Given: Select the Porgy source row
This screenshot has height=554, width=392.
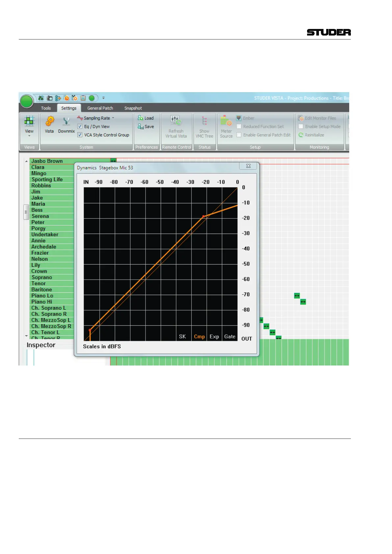Looking at the screenshot, I should [52, 228].
